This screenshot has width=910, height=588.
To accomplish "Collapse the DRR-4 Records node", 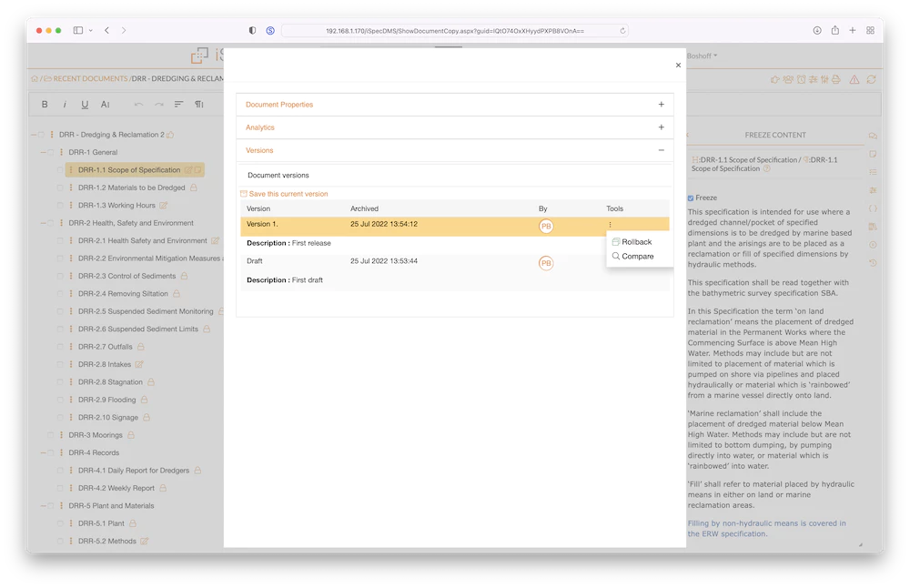I will point(43,452).
